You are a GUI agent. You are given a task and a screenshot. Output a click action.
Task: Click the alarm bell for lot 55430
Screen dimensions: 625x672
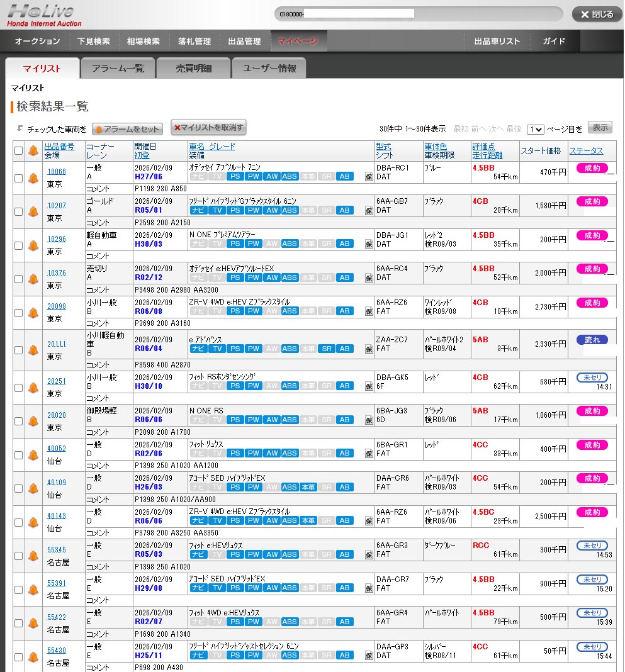click(x=33, y=657)
